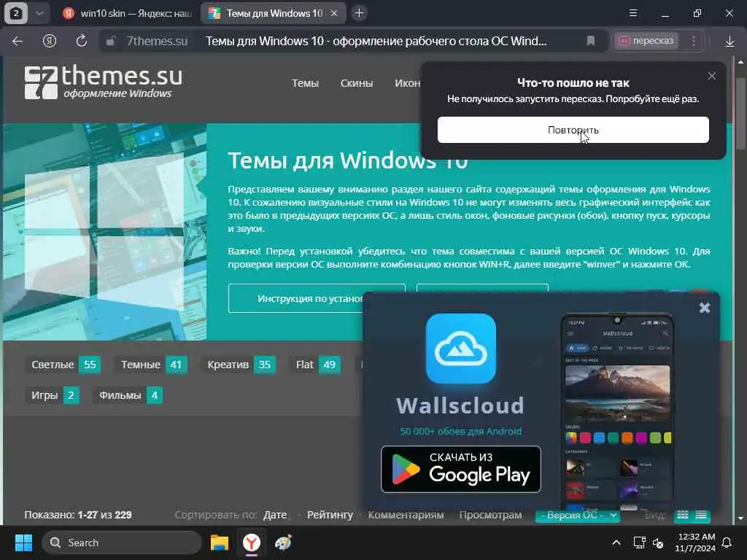
Task: Open the Версия ОС dropdown
Action: (578, 516)
